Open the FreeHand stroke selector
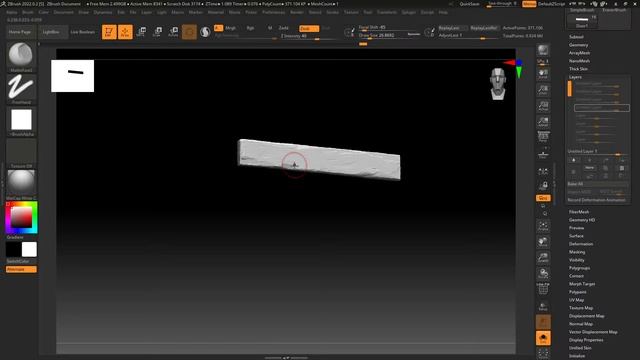 point(21,89)
